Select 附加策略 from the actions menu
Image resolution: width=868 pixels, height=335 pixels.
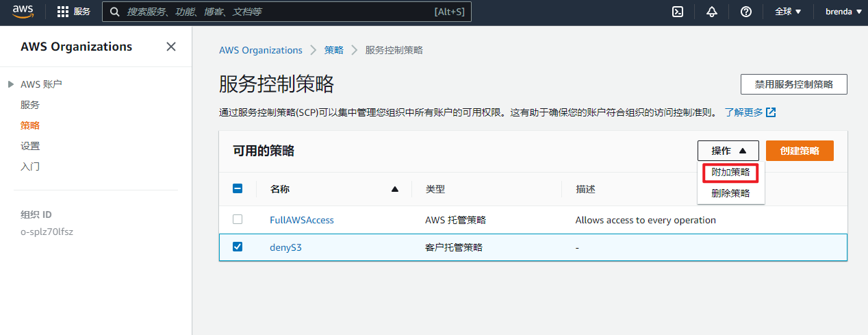click(x=730, y=173)
